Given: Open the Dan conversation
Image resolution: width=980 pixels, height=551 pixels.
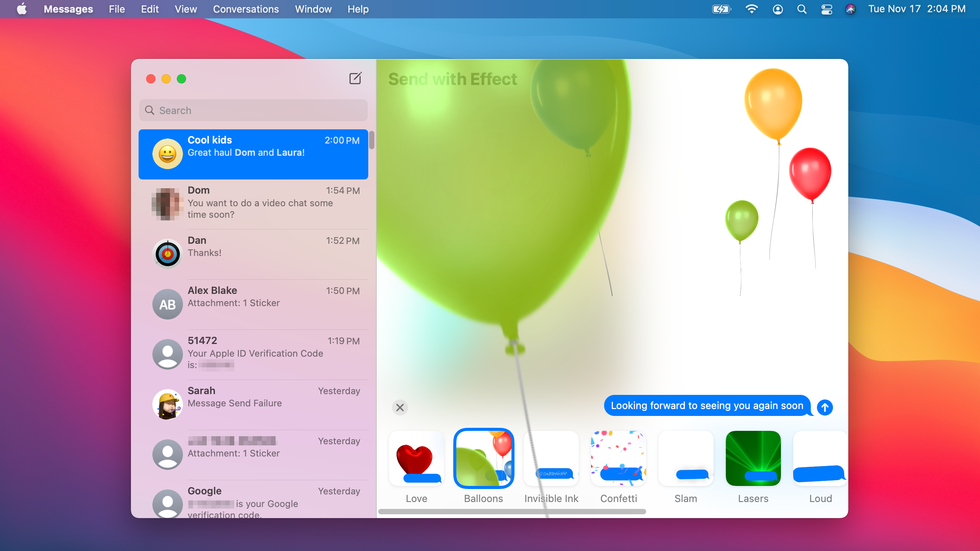Looking at the screenshot, I should (253, 254).
